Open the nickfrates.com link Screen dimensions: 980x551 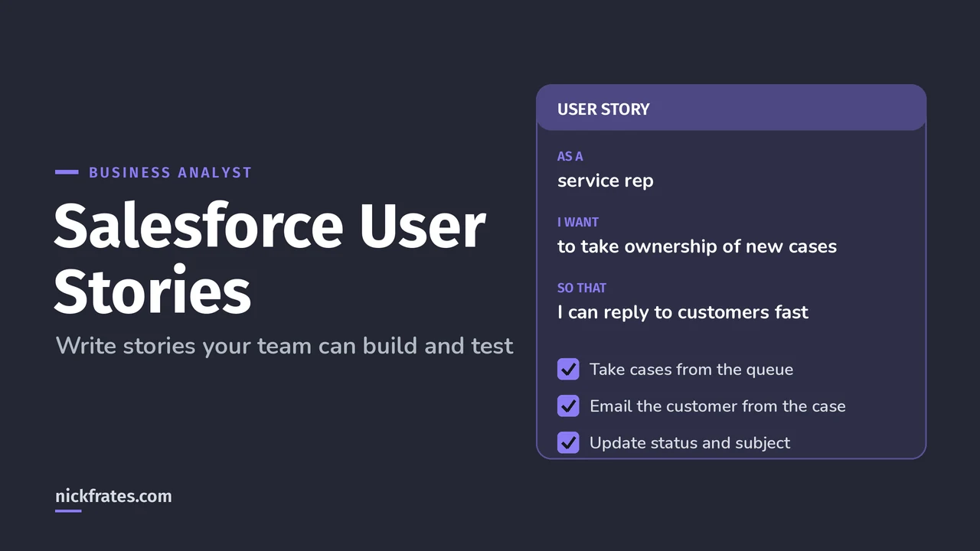pos(113,496)
